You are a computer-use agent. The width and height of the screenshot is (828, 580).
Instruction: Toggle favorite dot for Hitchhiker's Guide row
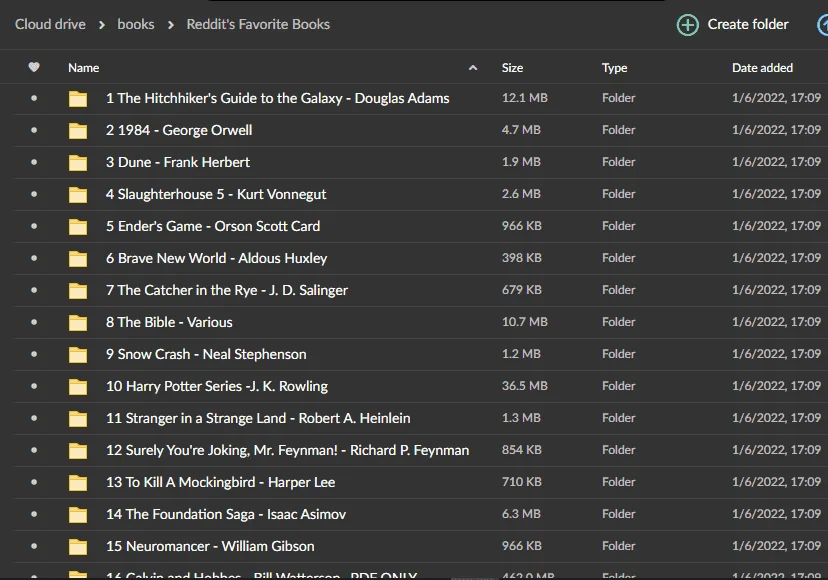(34, 98)
